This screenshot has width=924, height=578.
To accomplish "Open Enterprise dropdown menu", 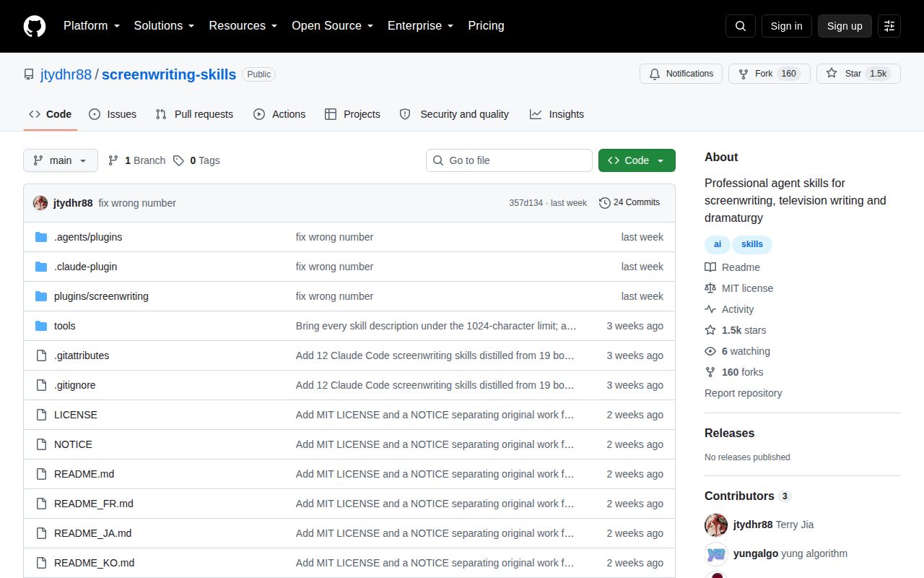I will click(420, 26).
